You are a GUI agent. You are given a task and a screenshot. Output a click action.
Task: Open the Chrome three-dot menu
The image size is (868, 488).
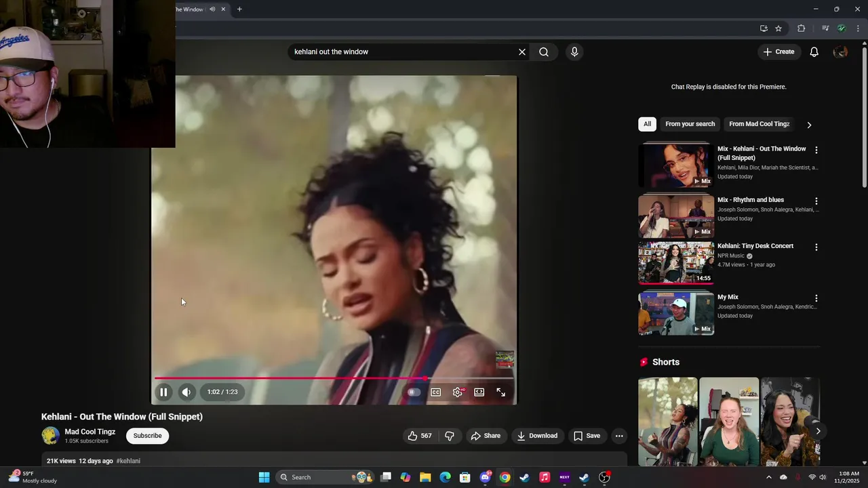point(858,28)
